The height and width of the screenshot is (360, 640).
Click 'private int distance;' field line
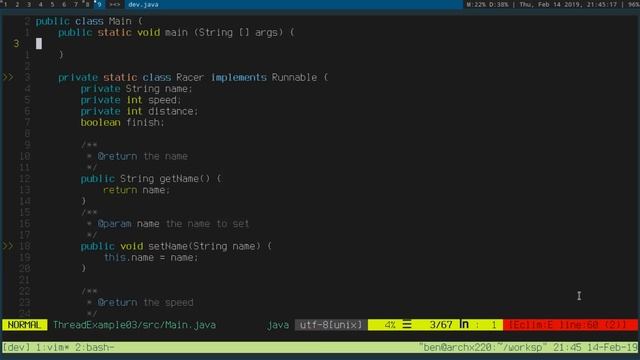pos(139,111)
